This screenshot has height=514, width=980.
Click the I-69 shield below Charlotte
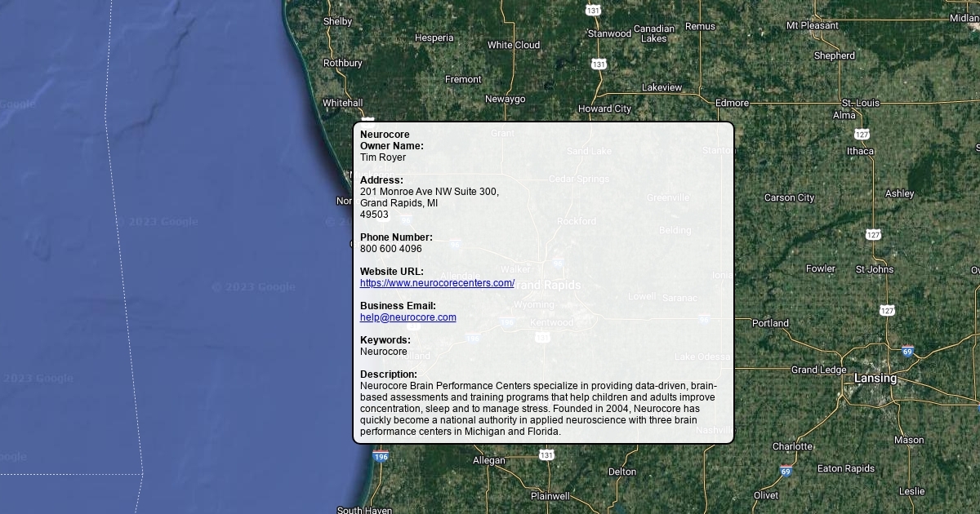786,471
